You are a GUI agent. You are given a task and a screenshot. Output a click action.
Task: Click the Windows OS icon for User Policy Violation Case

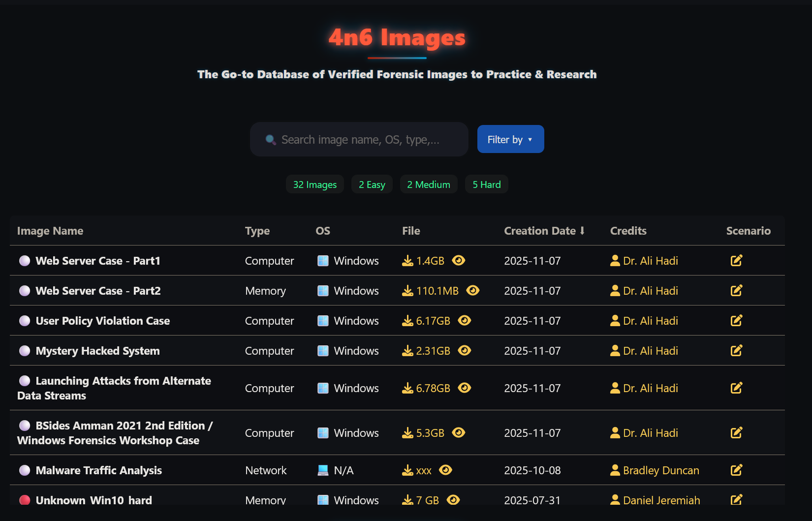pos(323,321)
